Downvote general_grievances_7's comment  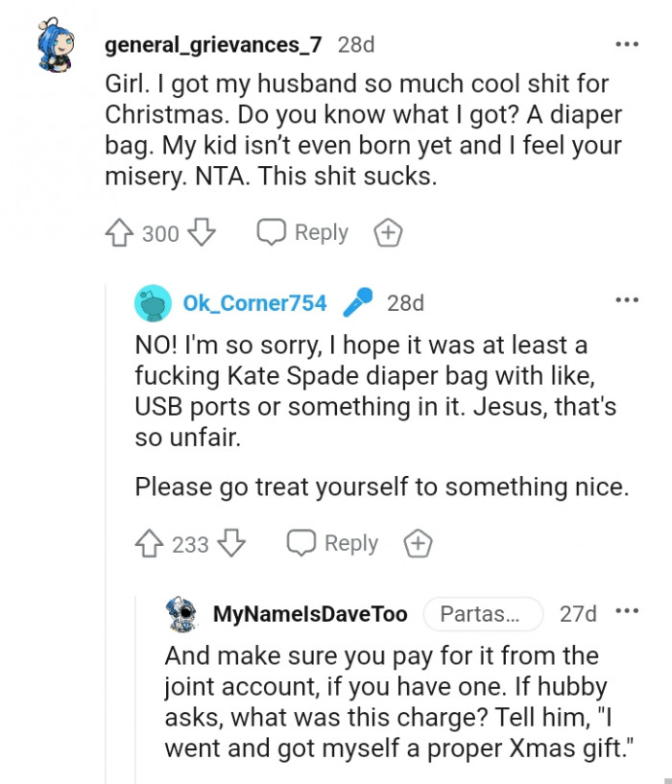[x=202, y=232]
